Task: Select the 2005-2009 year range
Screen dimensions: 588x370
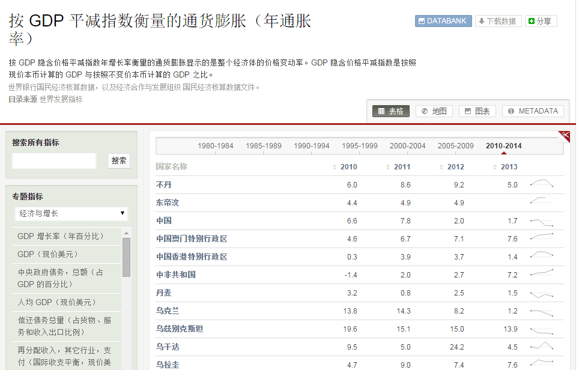Action: (x=455, y=146)
